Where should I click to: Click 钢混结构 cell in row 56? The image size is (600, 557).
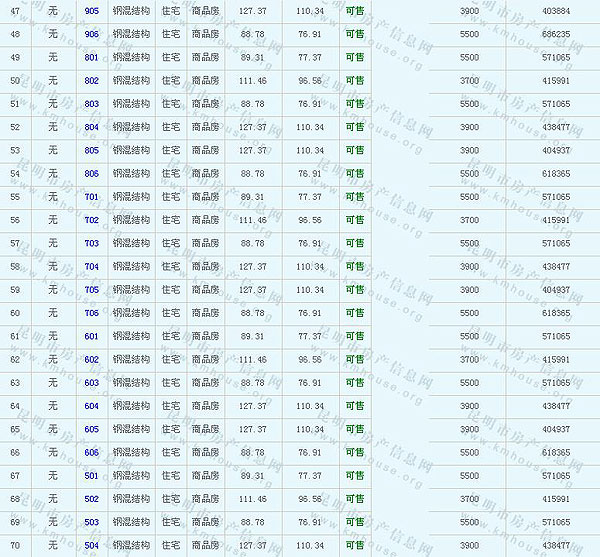click(x=131, y=220)
